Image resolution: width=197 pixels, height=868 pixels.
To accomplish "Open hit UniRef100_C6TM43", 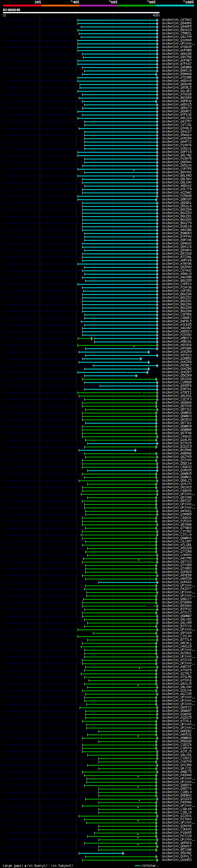I will 177,20.
